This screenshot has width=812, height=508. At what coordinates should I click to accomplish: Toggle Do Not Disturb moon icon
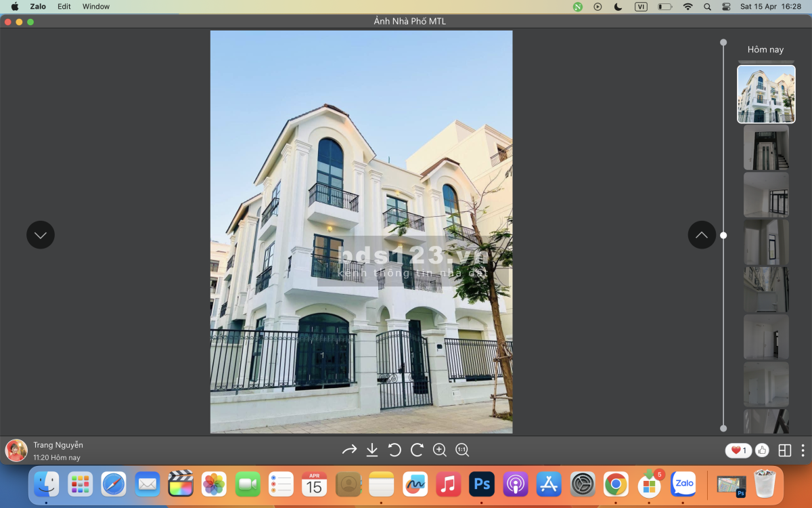(x=618, y=7)
